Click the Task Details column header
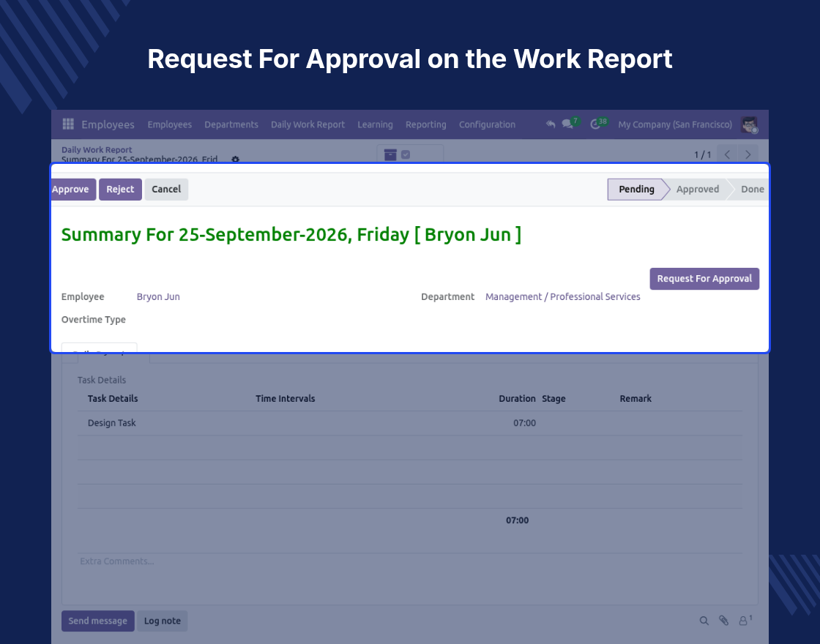 (x=113, y=398)
